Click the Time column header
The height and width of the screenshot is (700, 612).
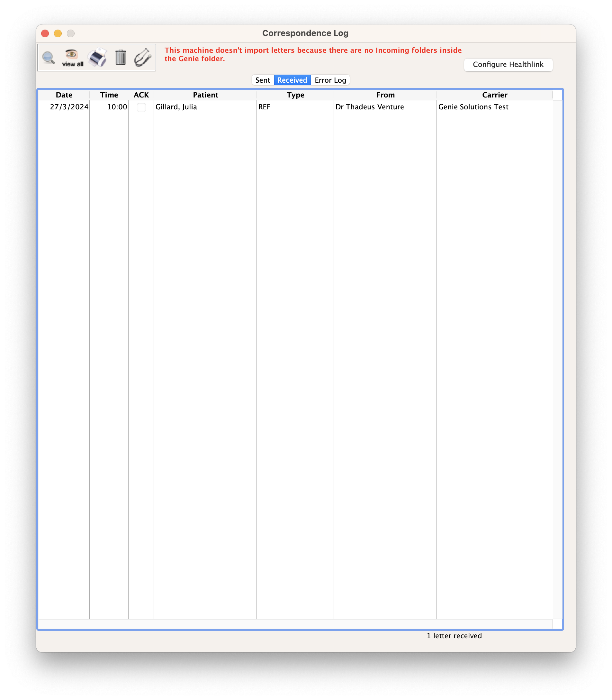(109, 95)
